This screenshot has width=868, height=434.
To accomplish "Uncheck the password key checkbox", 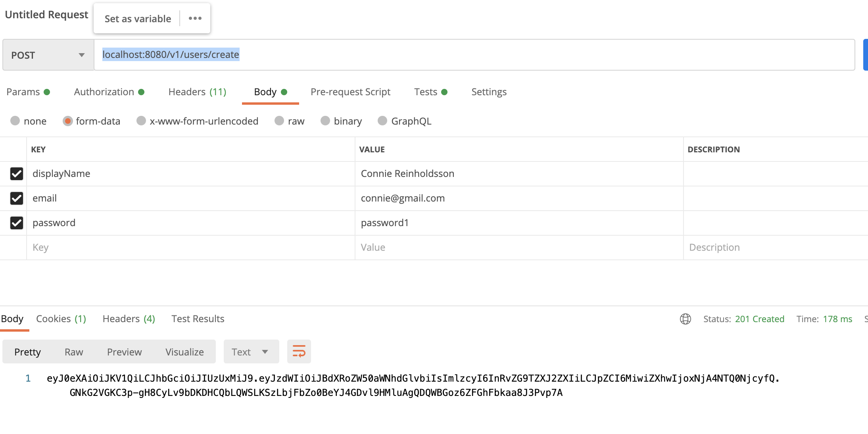I will (16, 223).
